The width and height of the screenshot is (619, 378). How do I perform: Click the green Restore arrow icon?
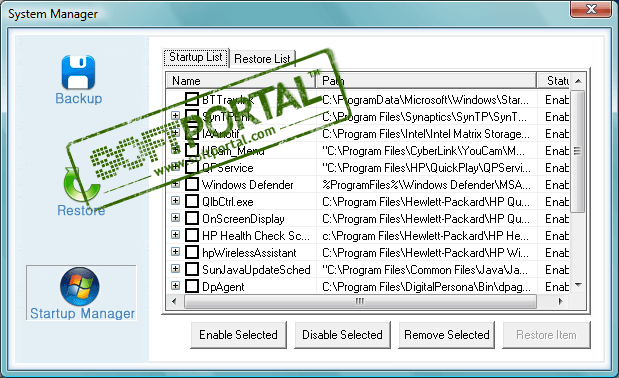pyautogui.click(x=82, y=183)
